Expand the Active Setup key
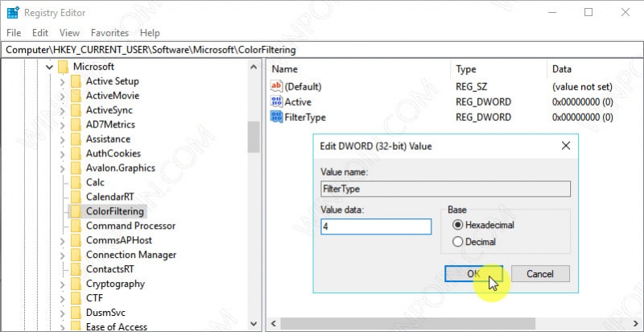The height and width of the screenshot is (332, 644). (63, 81)
